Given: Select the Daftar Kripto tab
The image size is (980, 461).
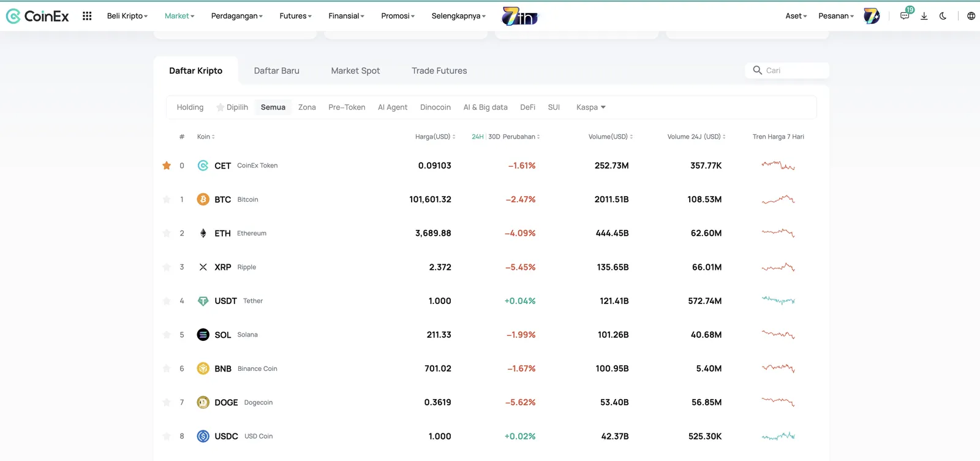Looking at the screenshot, I should click(x=196, y=70).
